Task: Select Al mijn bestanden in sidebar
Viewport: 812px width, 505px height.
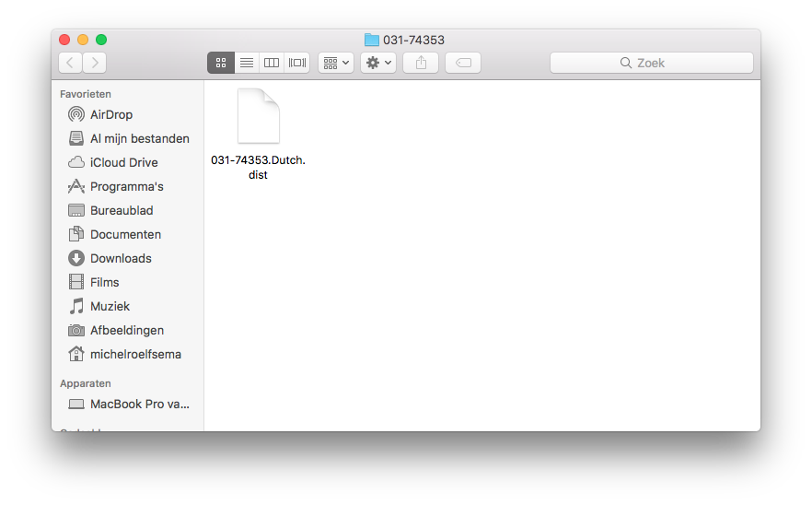Action: [127, 138]
